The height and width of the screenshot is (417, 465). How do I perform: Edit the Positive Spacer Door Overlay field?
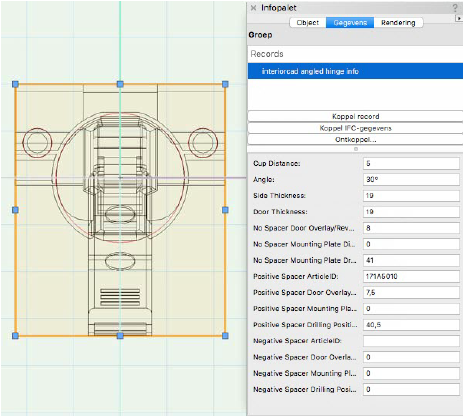point(411,292)
